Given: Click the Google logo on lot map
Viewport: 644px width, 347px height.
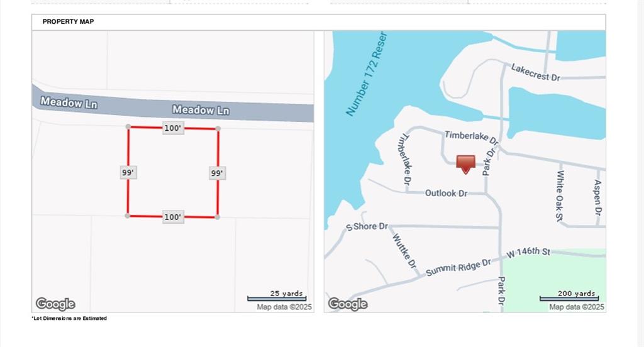Looking at the screenshot, I should click(x=55, y=304).
